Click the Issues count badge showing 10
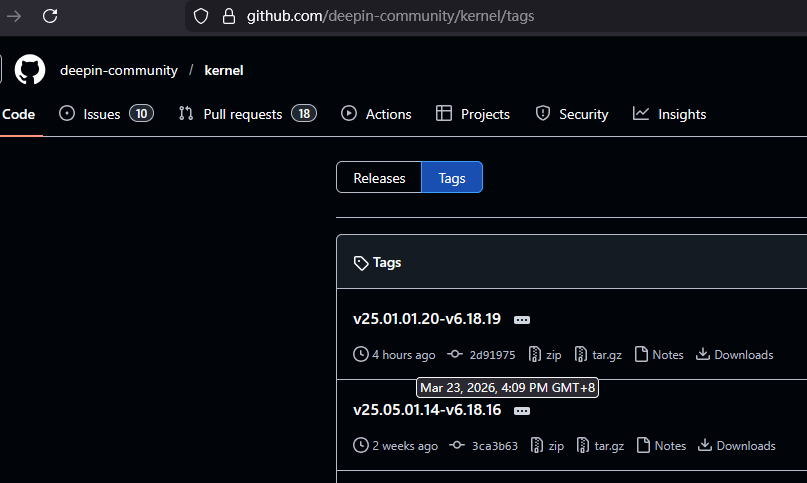Screen dimensions: 807x483 point(142,113)
